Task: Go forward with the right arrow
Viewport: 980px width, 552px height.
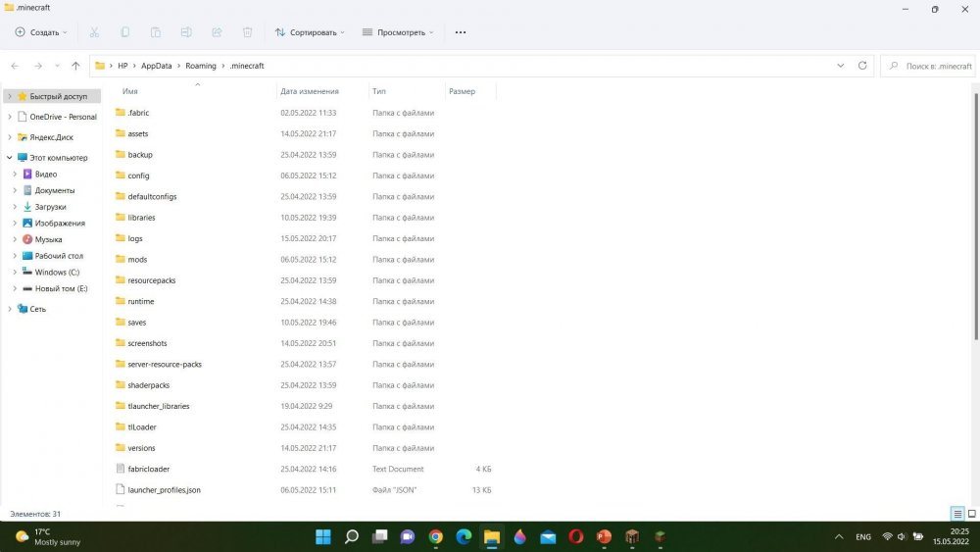Action: (x=38, y=66)
